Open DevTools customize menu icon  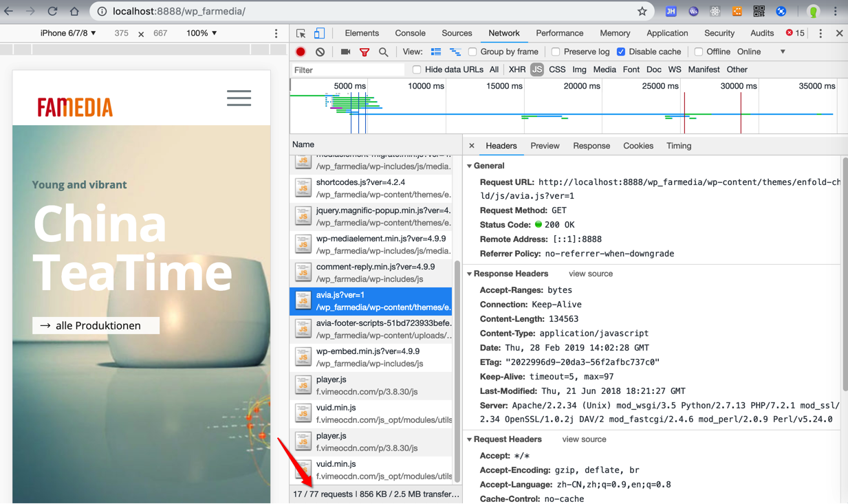pos(820,33)
